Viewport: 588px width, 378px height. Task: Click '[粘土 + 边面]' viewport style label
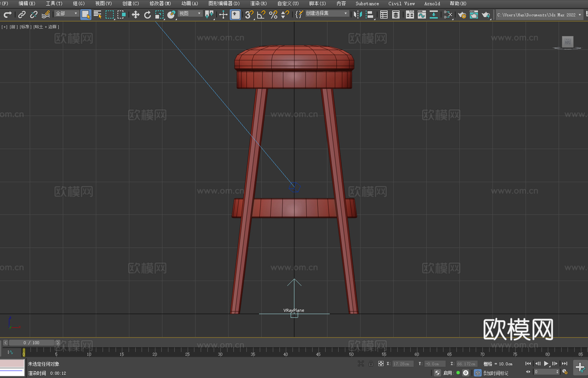click(46, 27)
